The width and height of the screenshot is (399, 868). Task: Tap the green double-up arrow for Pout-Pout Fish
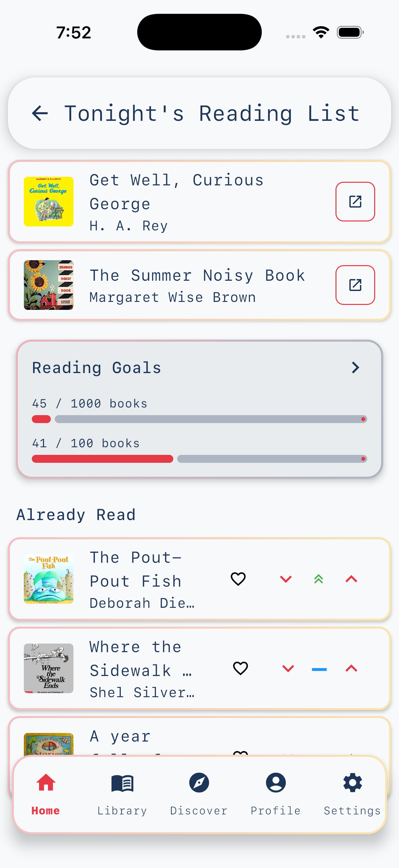[x=319, y=579]
